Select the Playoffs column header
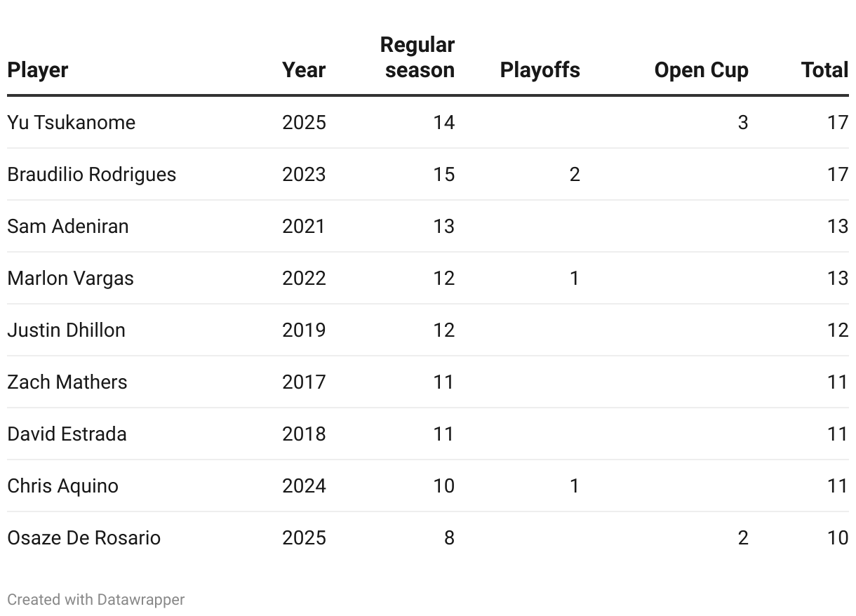 pyautogui.click(x=540, y=70)
